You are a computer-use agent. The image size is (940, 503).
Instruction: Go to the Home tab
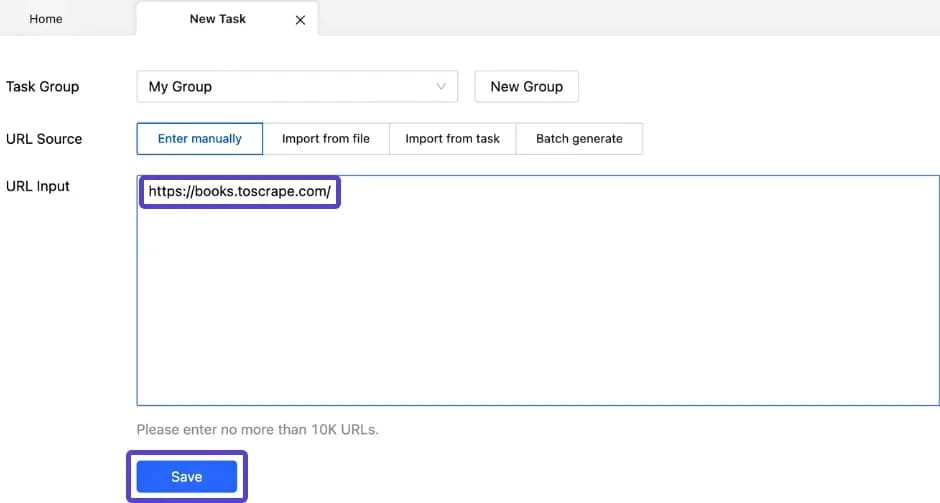point(46,19)
